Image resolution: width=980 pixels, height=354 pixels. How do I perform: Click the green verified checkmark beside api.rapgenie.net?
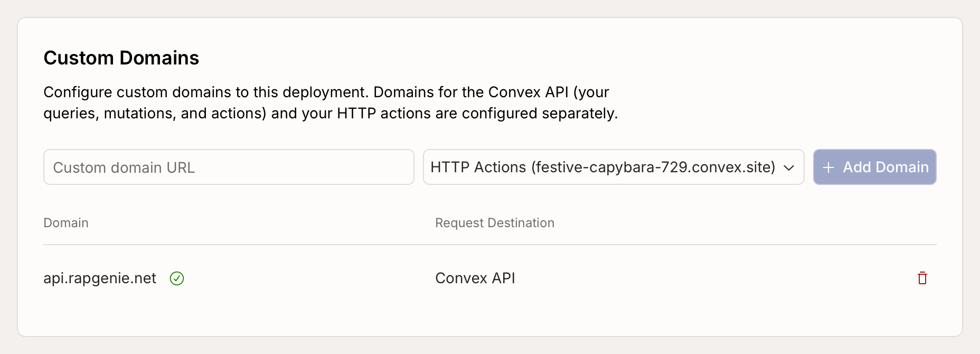[x=177, y=278]
